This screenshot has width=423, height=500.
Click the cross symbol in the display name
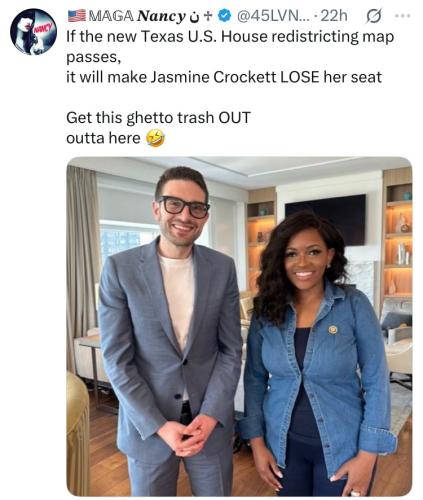click(x=208, y=16)
